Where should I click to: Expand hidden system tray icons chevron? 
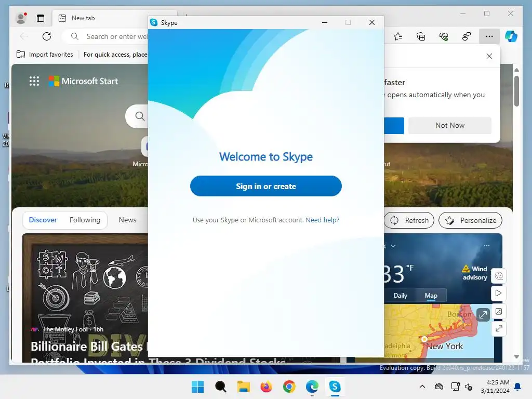coord(422,387)
